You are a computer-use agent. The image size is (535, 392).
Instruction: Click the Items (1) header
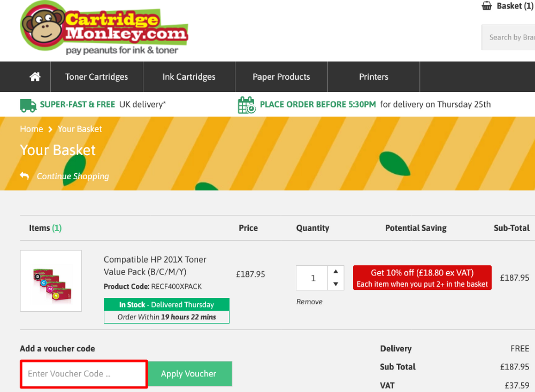pyautogui.click(x=45, y=228)
